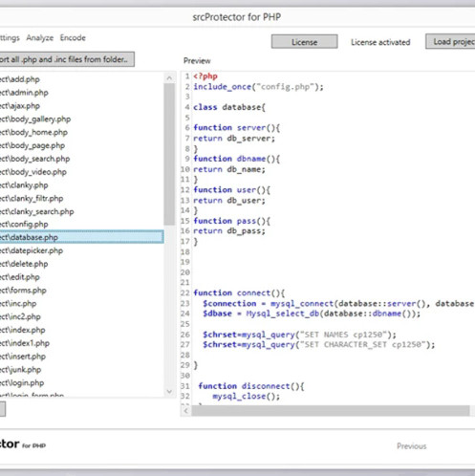Click the $connection mysql_connect code line
The height and width of the screenshot is (476, 475).
(339, 304)
